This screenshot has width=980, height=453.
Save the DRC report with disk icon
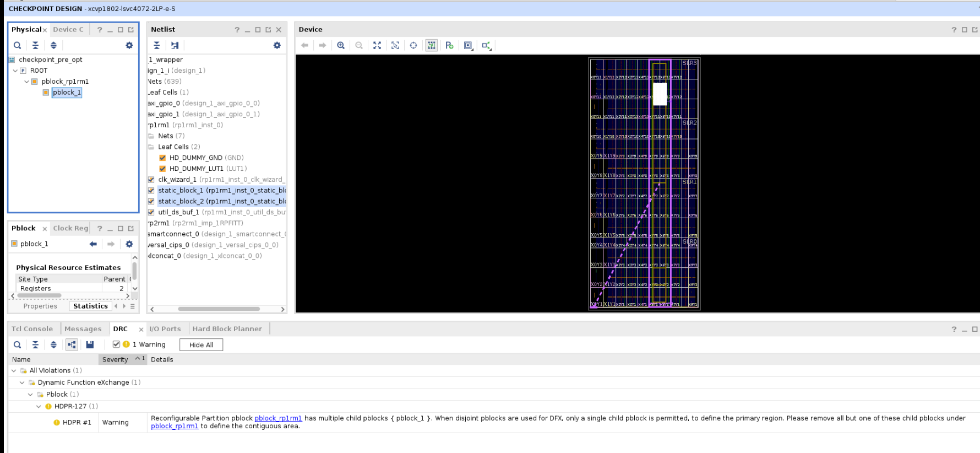(90, 344)
